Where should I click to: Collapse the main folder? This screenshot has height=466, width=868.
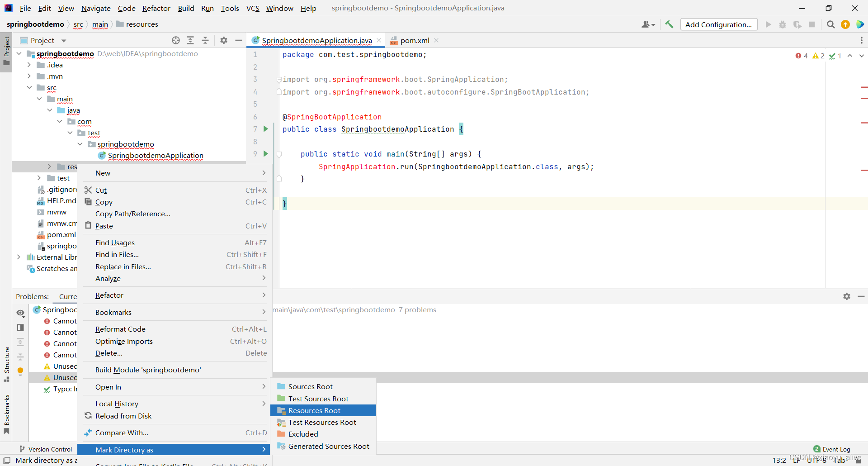point(39,99)
